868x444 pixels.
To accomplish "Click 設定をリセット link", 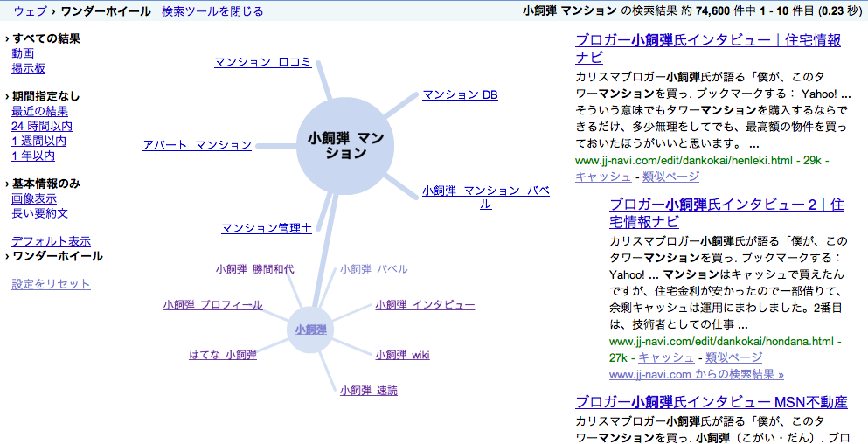I will 51,284.
